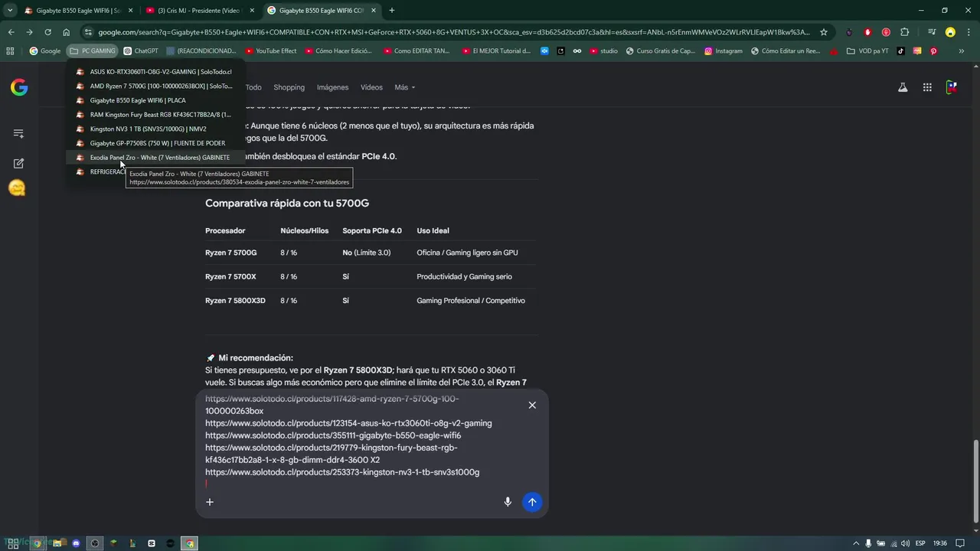Reload the current page
The height and width of the screenshot is (551, 980).
[x=47, y=32]
